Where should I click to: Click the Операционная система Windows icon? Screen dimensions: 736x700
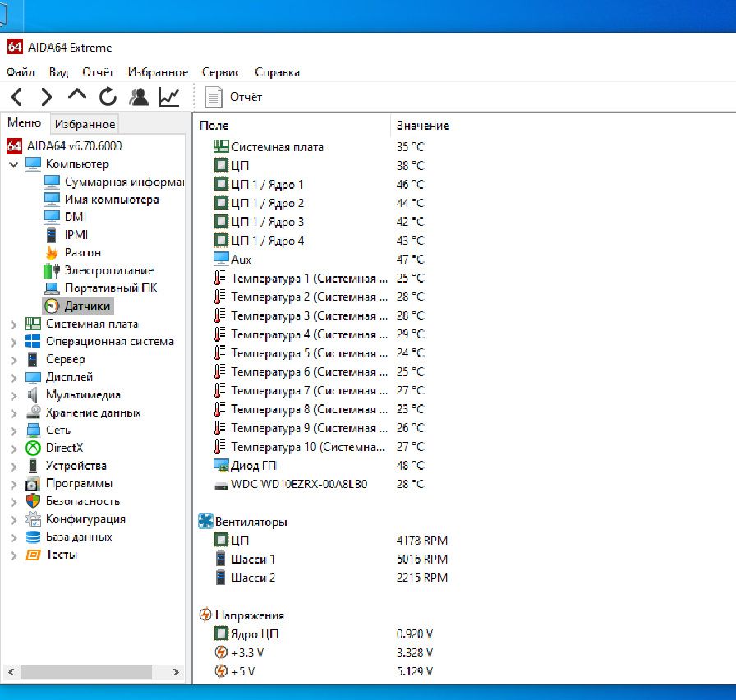pyautogui.click(x=33, y=341)
